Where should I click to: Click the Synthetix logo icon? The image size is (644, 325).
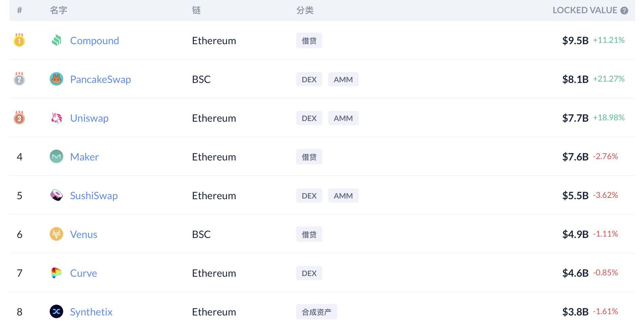pyautogui.click(x=56, y=312)
